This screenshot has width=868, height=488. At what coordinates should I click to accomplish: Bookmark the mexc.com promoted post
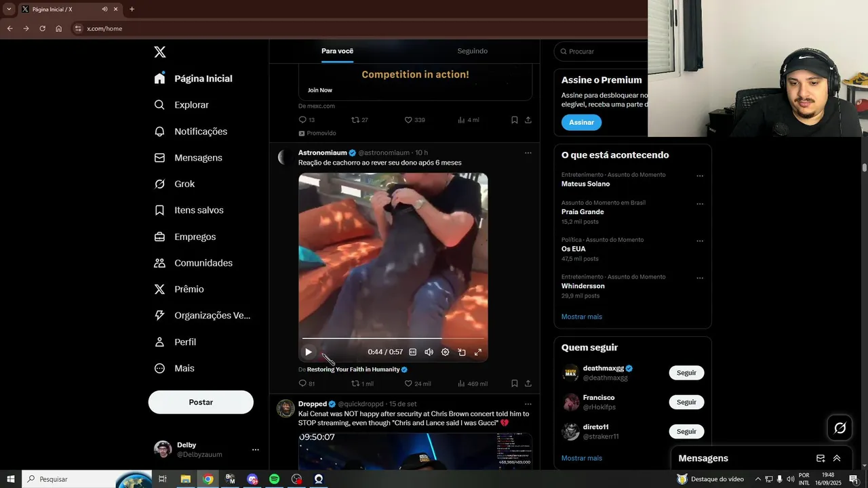(x=515, y=120)
